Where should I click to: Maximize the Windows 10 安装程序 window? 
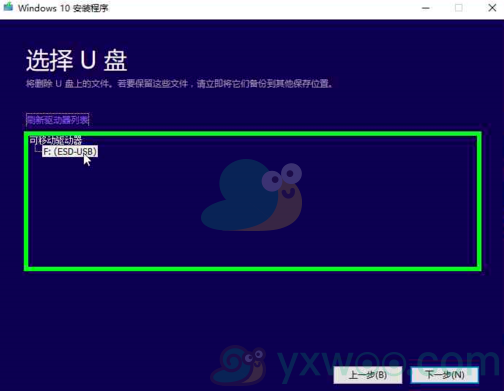(x=459, y=8)
